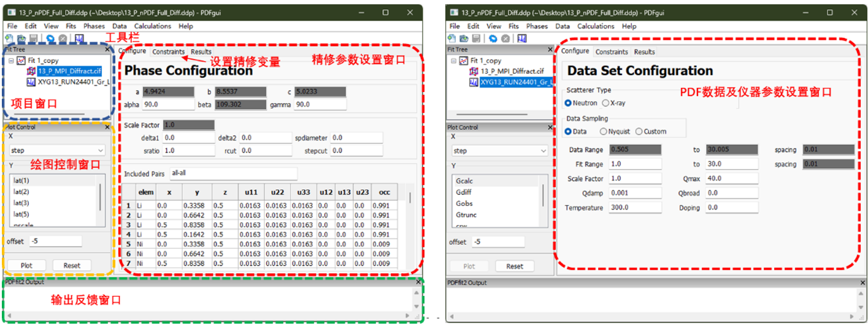This screenshot has height=331, width=868.
Task: Close the Fit Tree panel in left window
Action: (x=108, y=49)
